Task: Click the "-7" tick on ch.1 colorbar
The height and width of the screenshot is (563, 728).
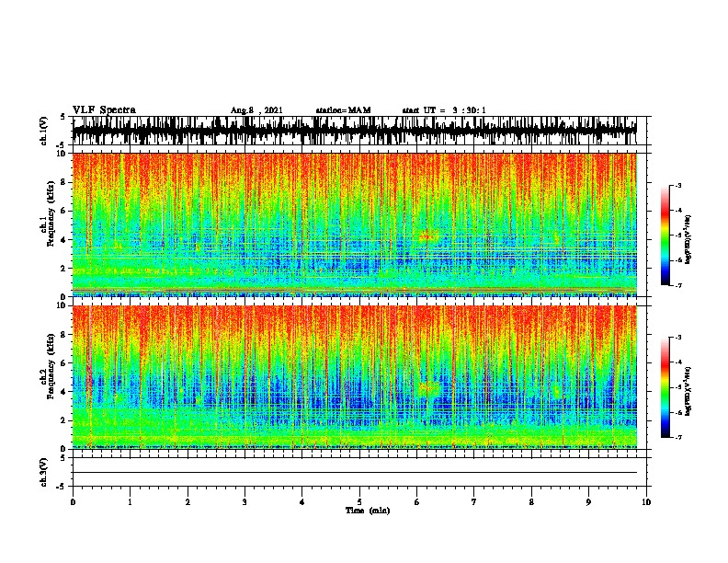Action: [x=678, y=285]
